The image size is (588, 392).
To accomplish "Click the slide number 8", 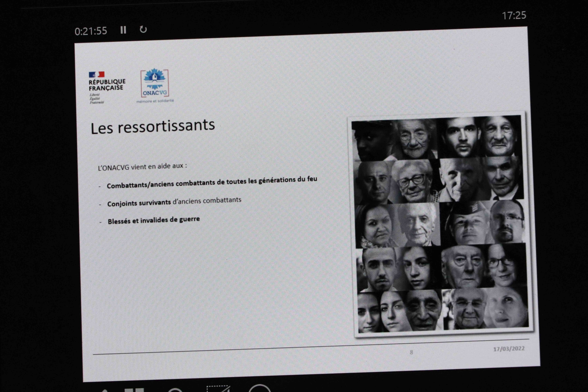I will click(411, 352).
